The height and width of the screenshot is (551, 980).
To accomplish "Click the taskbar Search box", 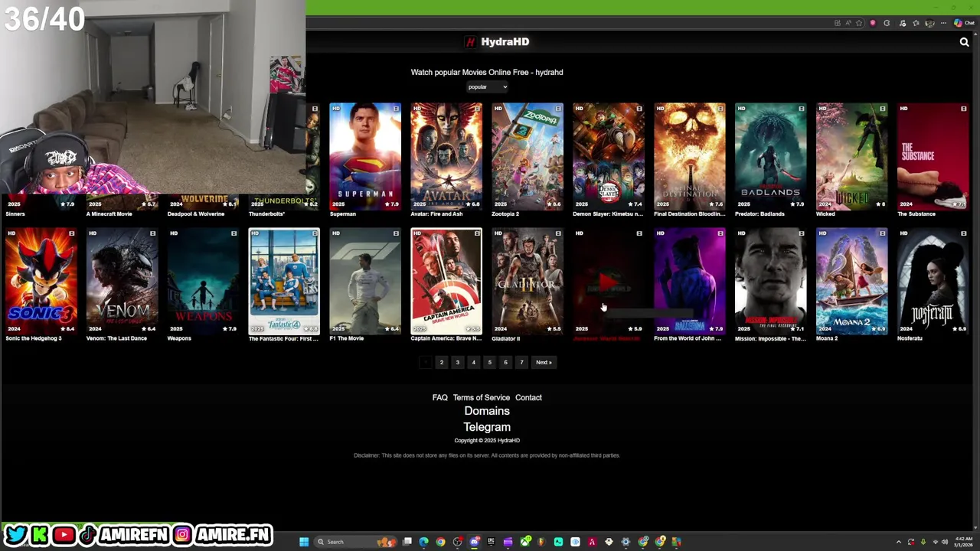I will coord(355,542).
